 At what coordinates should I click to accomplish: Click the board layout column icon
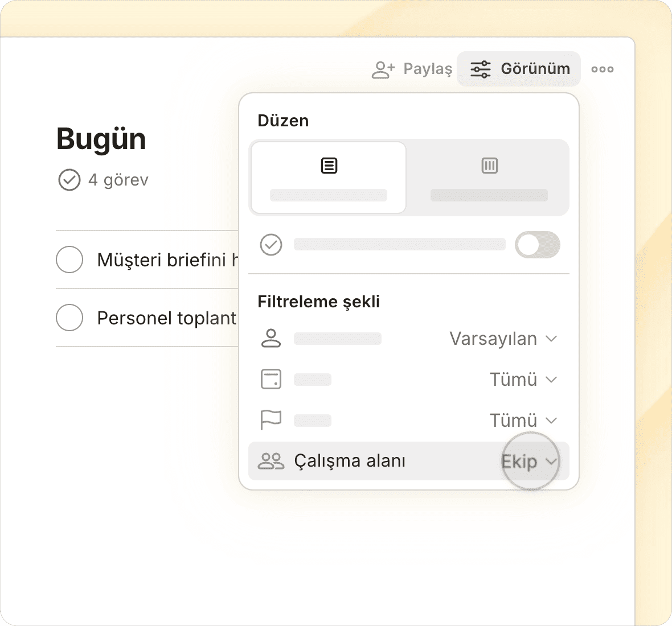489,166
